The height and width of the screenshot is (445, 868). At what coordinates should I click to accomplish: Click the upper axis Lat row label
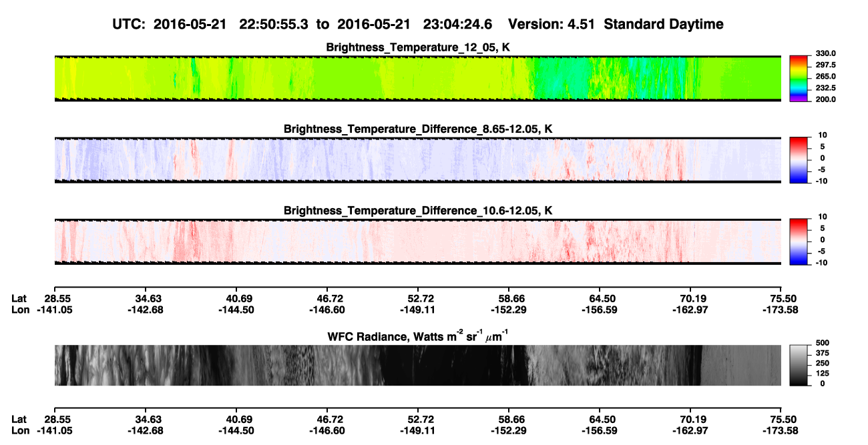[x=19, y=299]
